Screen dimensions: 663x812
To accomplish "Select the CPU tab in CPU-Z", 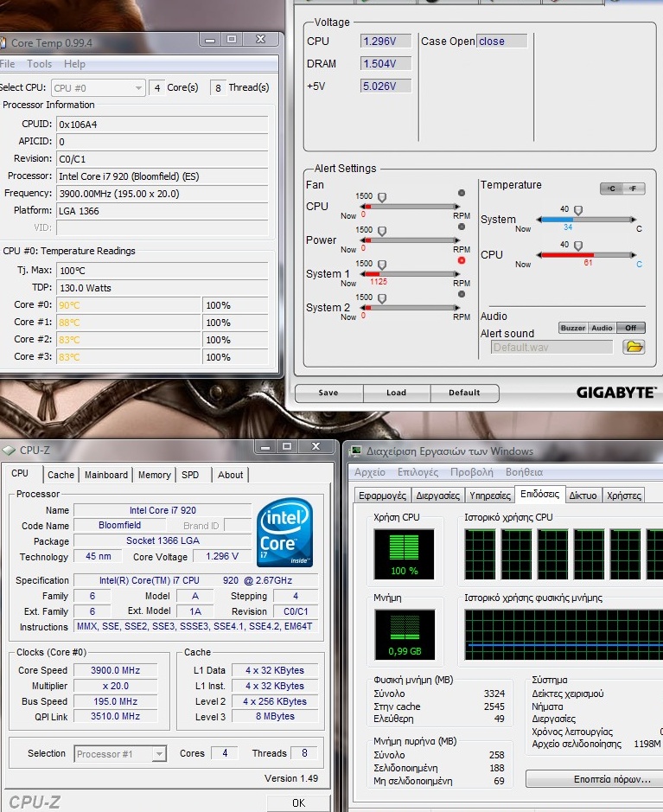I will [x=20, y=473].
